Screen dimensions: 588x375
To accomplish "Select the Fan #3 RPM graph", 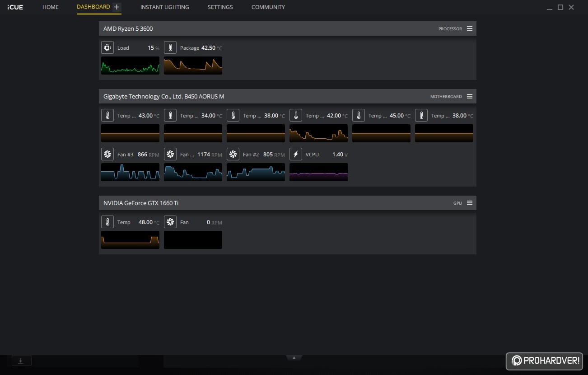I will pos(130,172).
